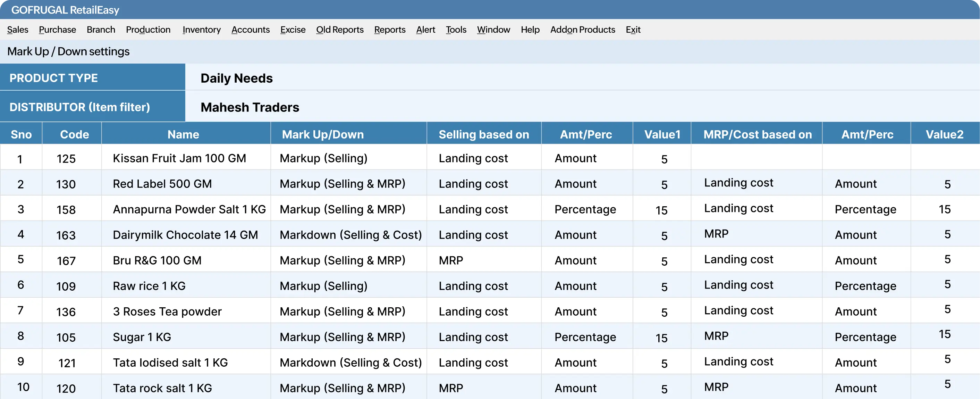Open the Inventory menu
The height and width of the screenshot is (399, 980).
(x=201, y=30)
